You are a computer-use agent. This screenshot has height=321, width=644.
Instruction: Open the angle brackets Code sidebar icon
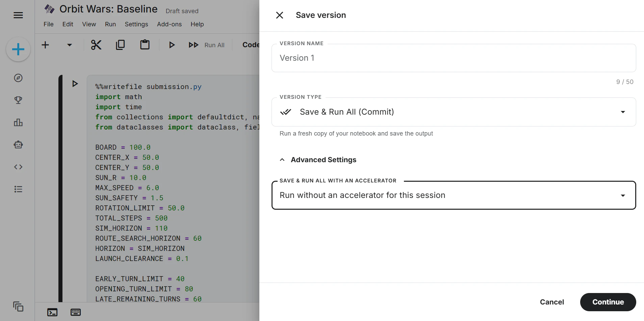click(18, 167)
